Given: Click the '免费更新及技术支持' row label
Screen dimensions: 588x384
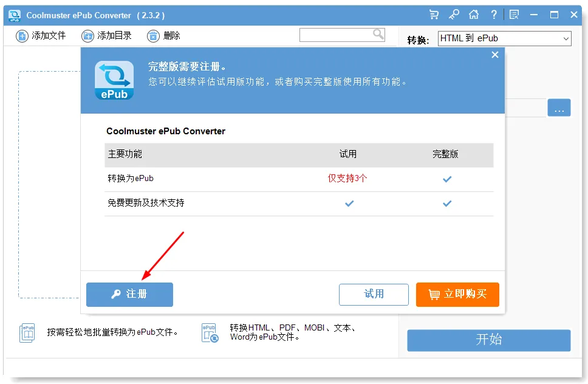Looking at the screenshot, I should pyautogui.click(x=146, y=203).
